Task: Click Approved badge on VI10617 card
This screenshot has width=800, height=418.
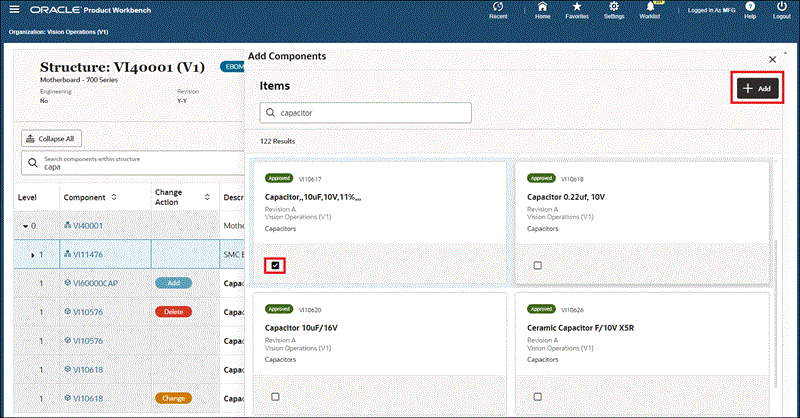Action: [x=279, y=178]
